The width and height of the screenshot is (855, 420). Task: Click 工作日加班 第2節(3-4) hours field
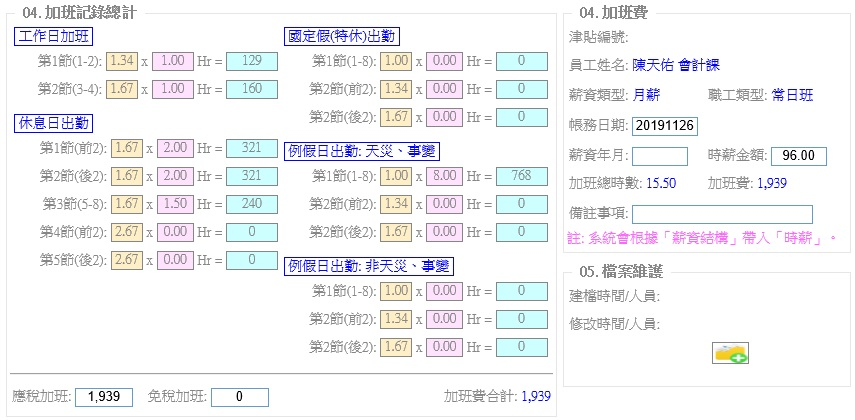[173, 89]
